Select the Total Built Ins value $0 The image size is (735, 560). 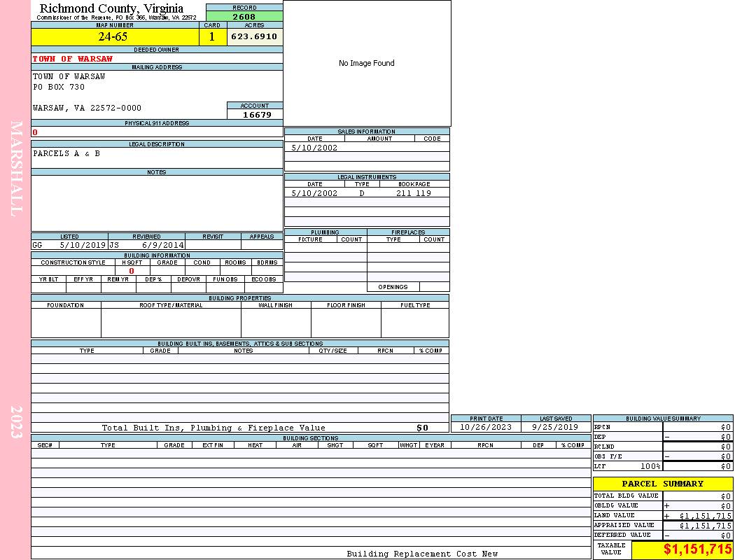(421, 428)
